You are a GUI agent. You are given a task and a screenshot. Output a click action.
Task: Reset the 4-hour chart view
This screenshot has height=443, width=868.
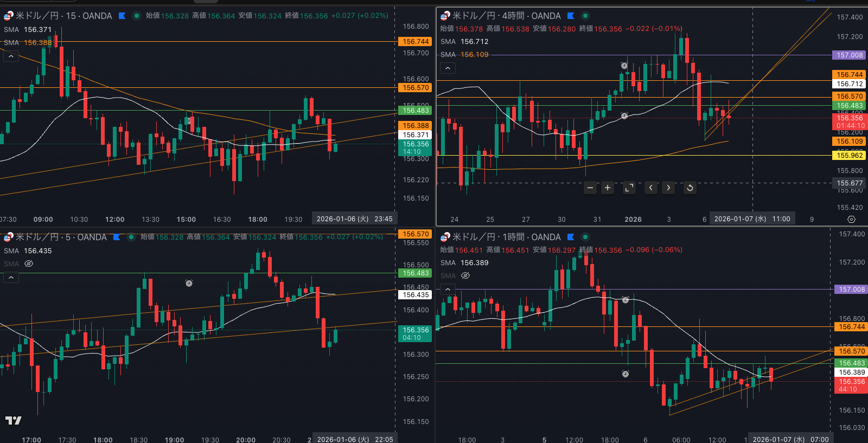coord(690,188)
